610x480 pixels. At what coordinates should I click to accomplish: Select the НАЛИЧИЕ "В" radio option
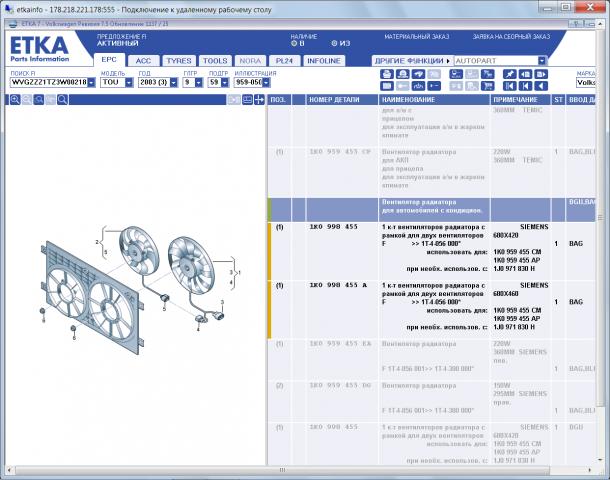click(x=294, y=43)
